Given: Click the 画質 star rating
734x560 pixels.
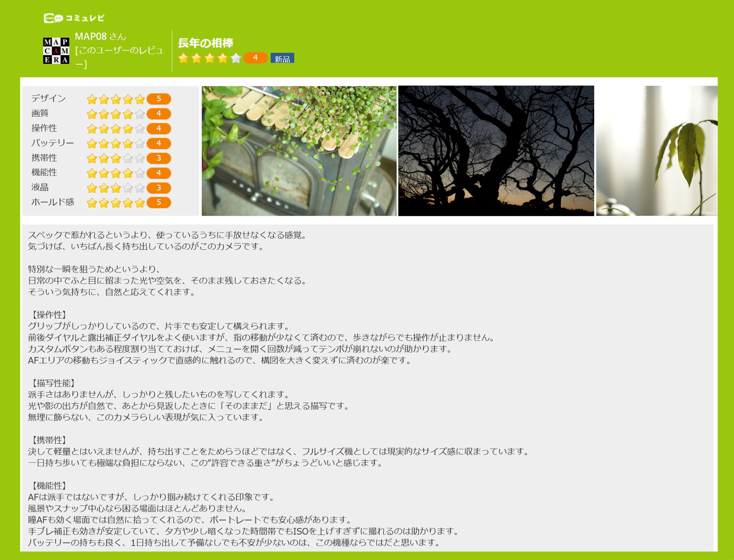Looking at the screenshot, I should [x=116, y=114].
